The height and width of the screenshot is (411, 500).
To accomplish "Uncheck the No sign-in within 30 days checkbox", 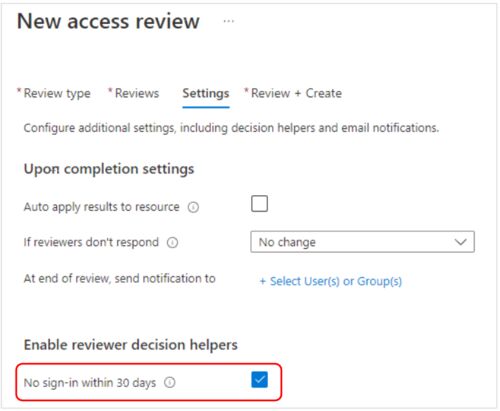I will tap(259, 380).
